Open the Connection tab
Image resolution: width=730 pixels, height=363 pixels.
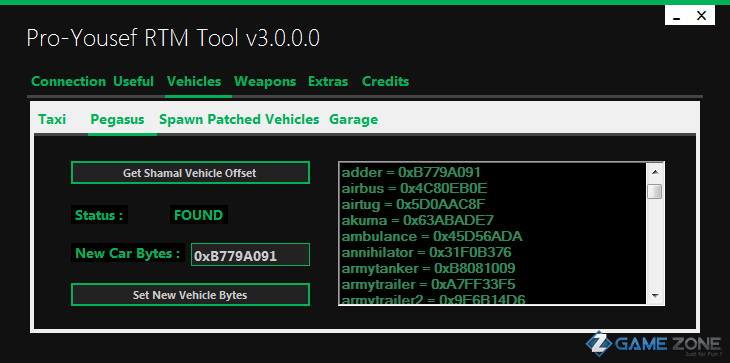pyautogui.click(x=68, y=81)
